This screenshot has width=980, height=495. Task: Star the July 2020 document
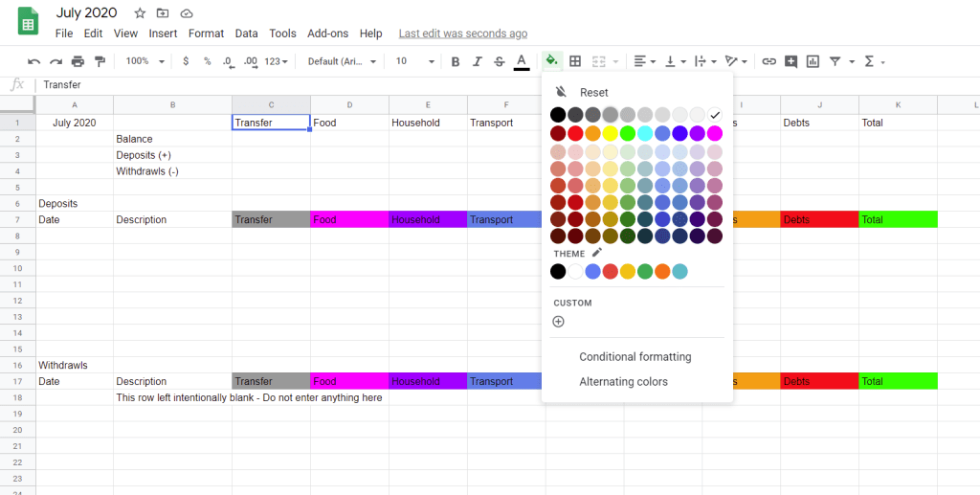point(141,13)
